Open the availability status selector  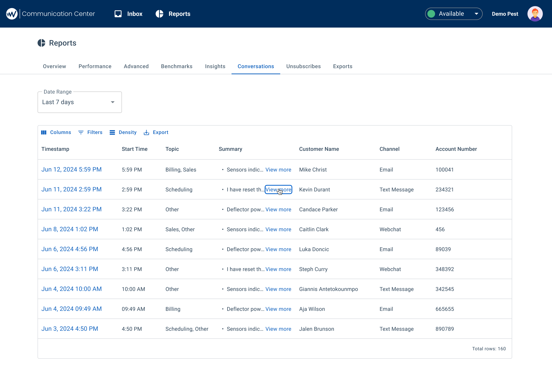coord(453,14)
